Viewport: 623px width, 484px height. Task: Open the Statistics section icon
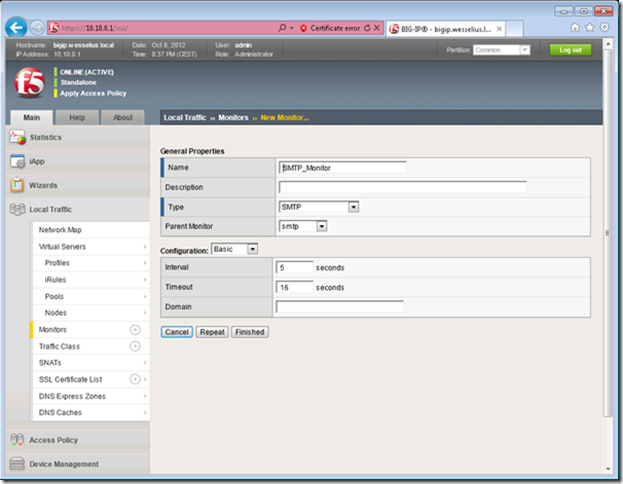tap(18, 137)
